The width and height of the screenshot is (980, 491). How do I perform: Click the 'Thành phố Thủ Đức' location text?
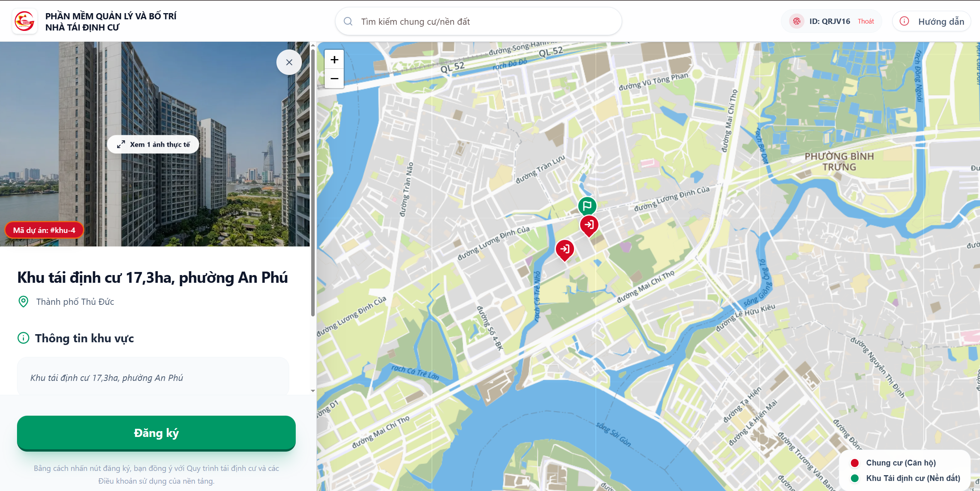75,302
